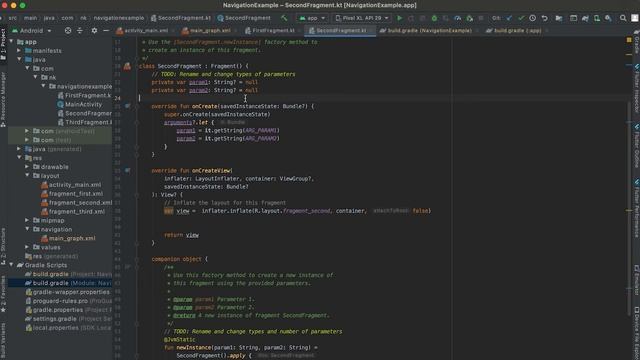Collapse the navigation folder
This screenshot has height=360, width=640.
[27, 229]
